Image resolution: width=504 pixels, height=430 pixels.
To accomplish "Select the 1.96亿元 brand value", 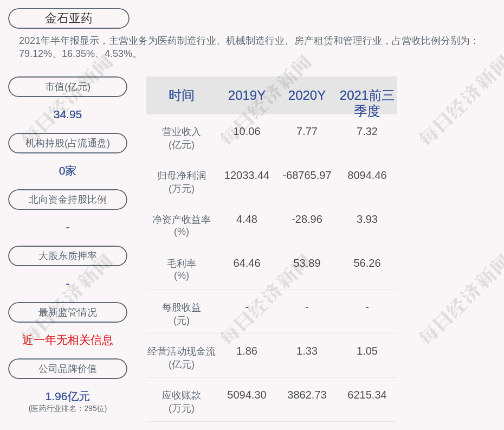I will click(67, 396).
